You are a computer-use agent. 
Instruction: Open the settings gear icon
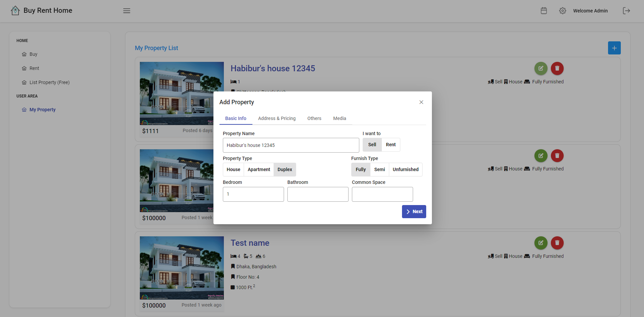pos(562,11)
